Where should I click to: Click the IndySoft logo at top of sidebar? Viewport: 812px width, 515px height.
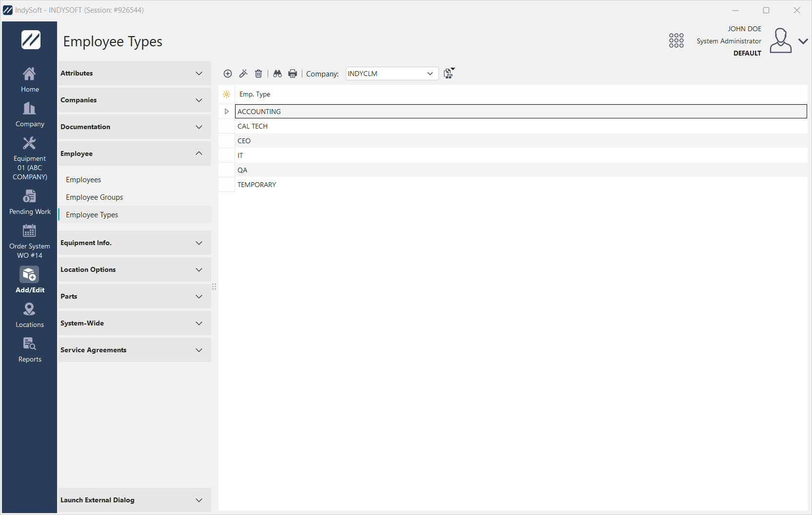[31, 40]
